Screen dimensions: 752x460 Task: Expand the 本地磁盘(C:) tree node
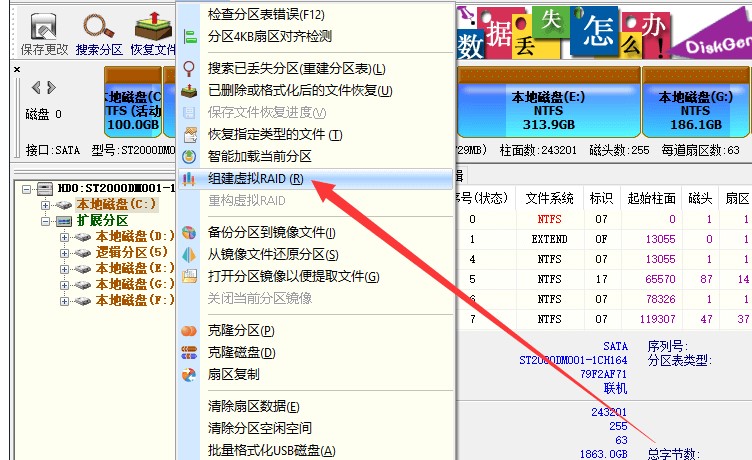(46, 205)
